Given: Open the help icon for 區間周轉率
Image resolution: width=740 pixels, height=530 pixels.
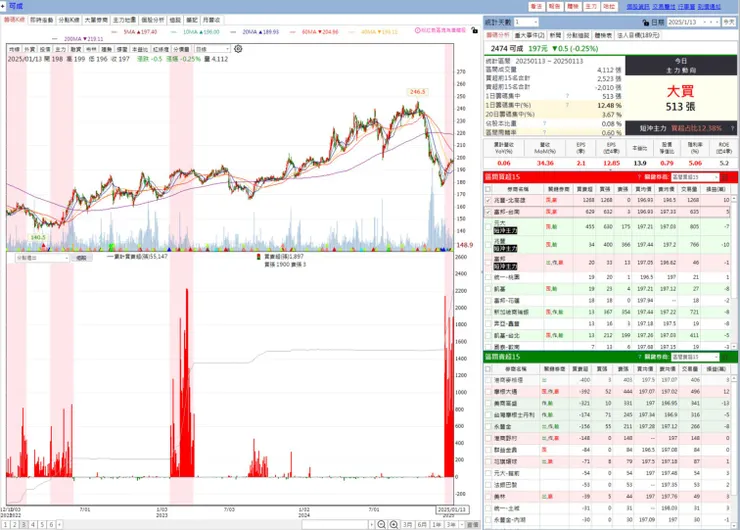Looking at the screenshot, I should point(544,133).
